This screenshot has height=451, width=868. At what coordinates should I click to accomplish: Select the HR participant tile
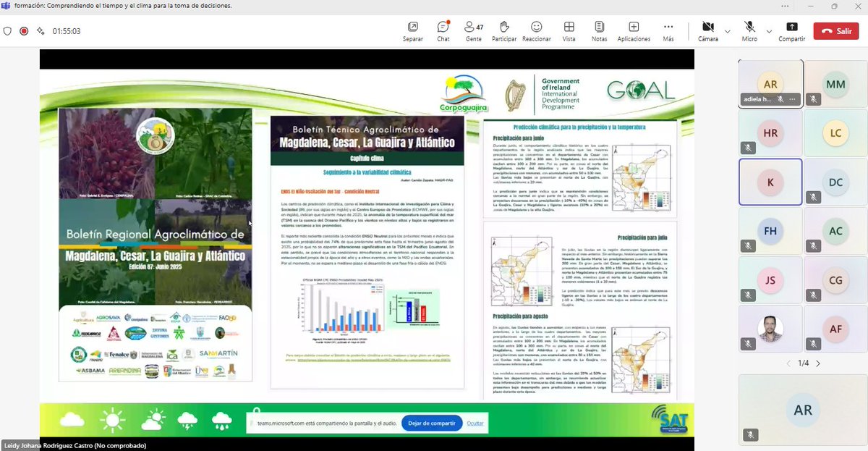pyautogui.click(x=770, y=133)
